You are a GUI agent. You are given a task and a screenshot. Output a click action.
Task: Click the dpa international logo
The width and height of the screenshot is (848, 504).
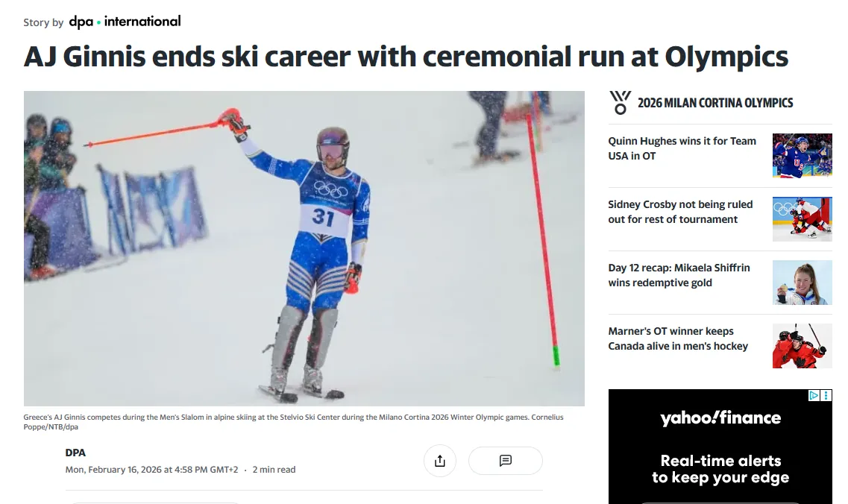tap(125, 22)
